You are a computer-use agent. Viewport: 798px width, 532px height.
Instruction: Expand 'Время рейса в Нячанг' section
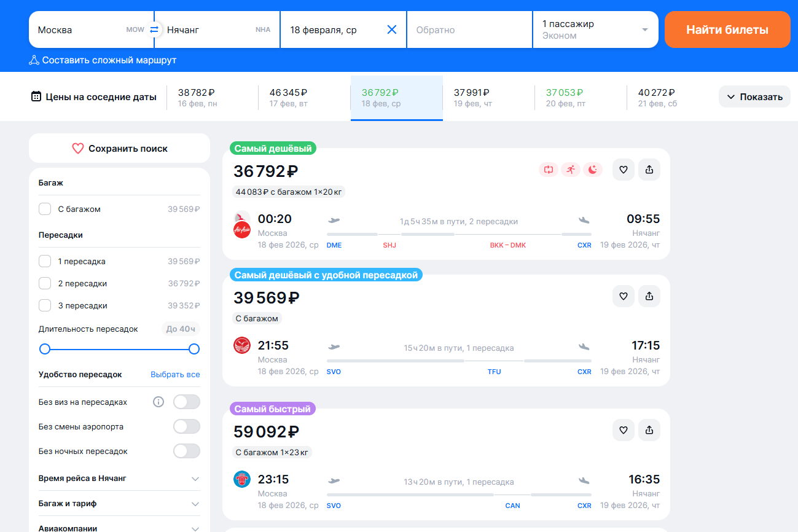(195, 479)
